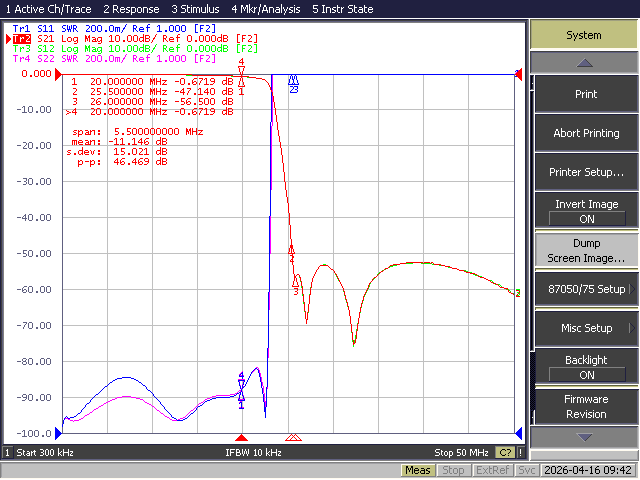Click the Start 300 kHz field

[x=45, y=453]
